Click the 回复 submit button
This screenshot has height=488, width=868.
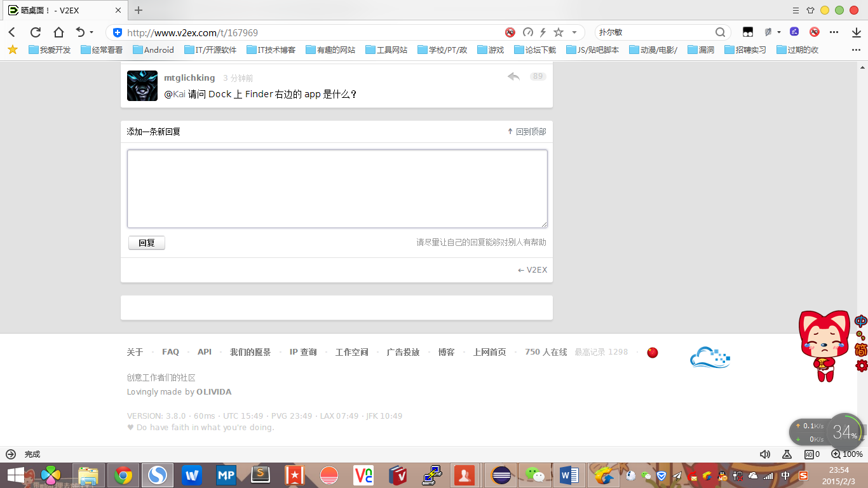tap(147, 243)
